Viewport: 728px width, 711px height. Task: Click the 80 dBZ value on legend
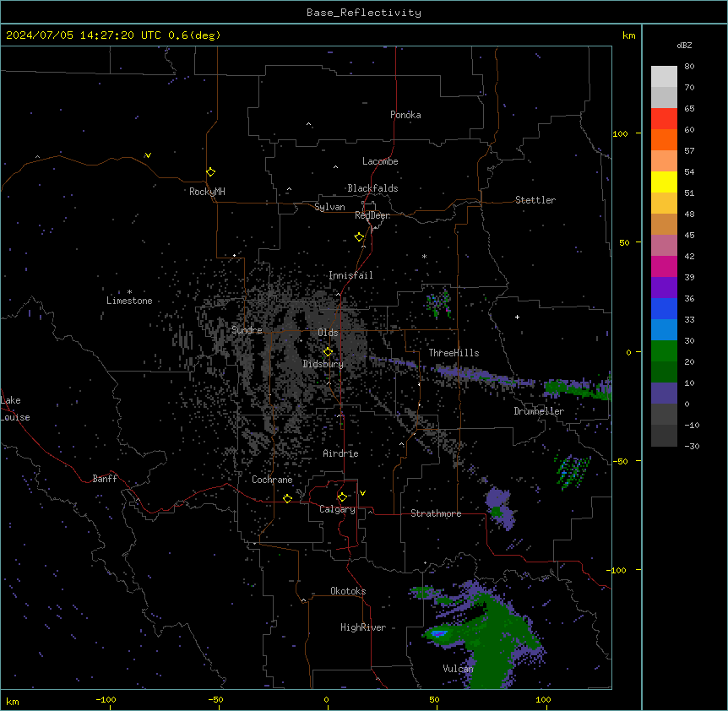click(x=689, y=67)
